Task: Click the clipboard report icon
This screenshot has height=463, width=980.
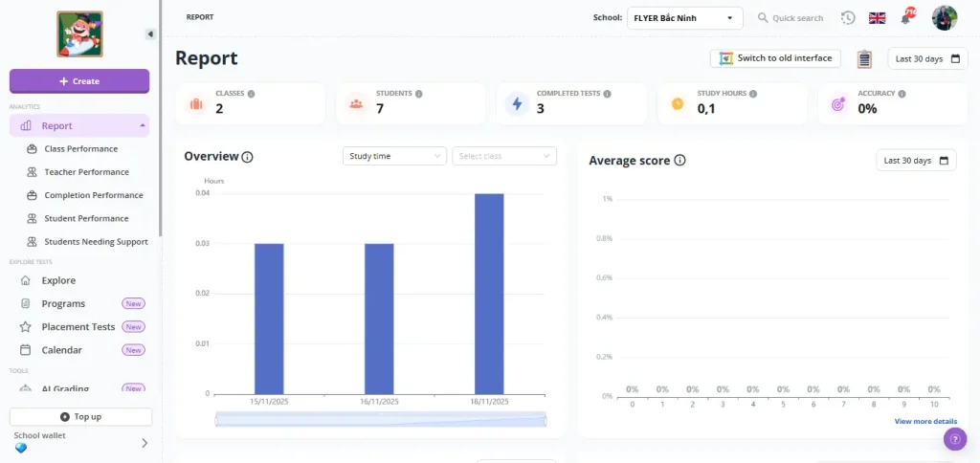Action: click(x=864, y=58)
